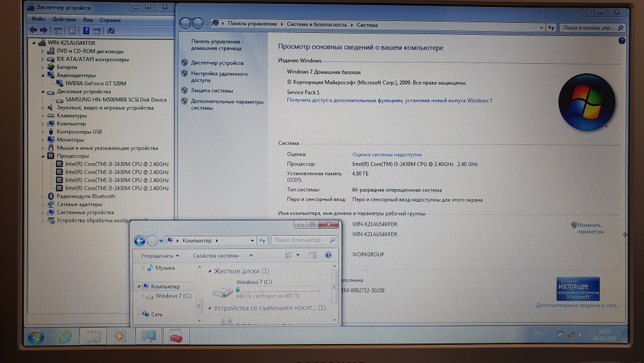
Task: Expand Батареи node in Device Manager
Action: pos(43,67)
